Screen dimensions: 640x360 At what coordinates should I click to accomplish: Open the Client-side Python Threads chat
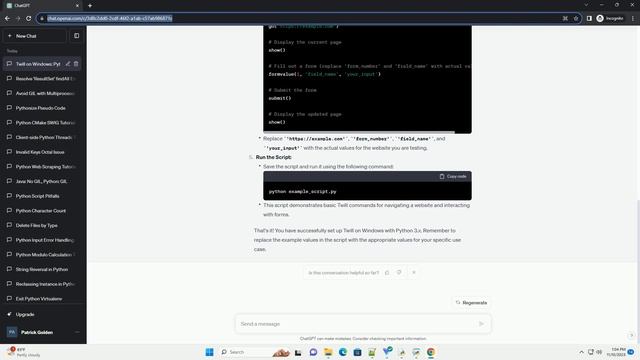pos(42,137)
